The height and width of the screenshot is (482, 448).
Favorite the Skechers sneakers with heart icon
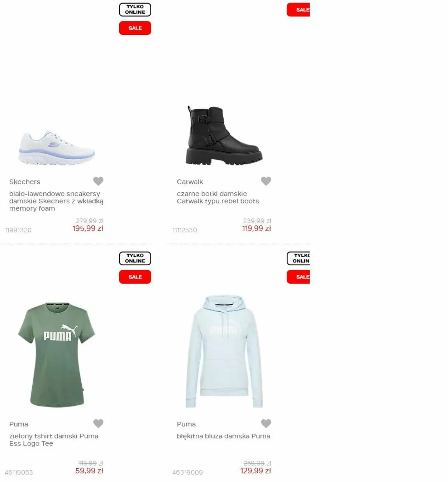point(98,181)
